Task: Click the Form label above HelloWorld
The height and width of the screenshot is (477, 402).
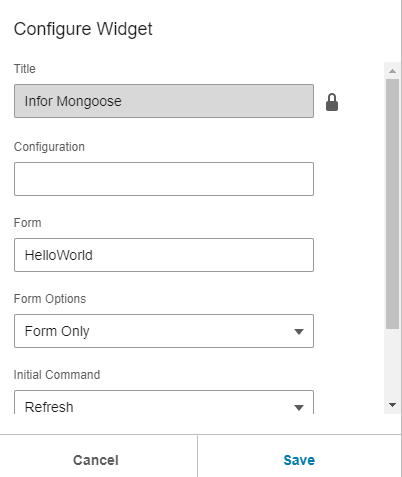Action: click(x=27, y=223)
